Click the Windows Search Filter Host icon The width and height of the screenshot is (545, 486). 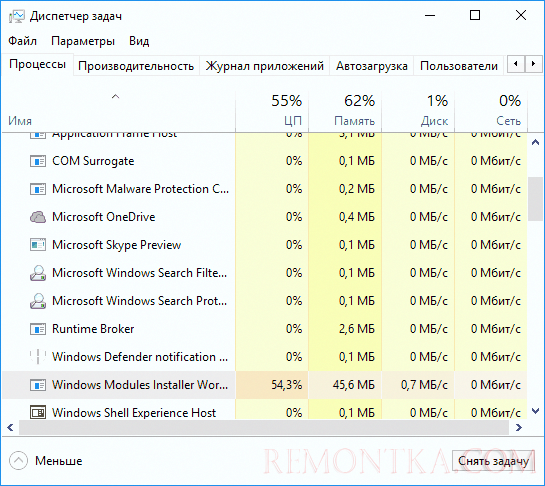coord(38,273)
